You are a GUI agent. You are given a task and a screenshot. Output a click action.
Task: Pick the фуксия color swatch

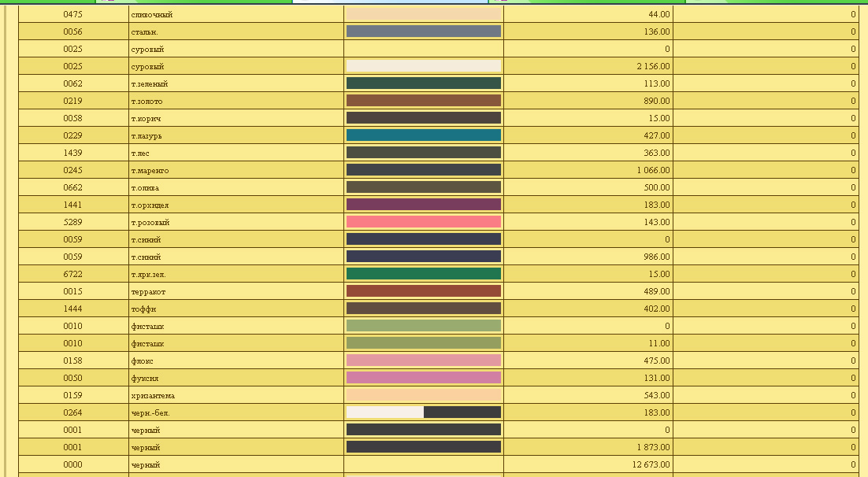pos(424,377)
